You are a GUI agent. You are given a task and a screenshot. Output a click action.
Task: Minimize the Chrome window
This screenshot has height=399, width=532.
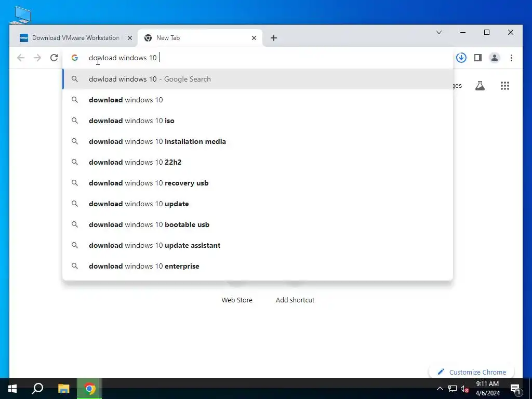(x=463, y=32)
